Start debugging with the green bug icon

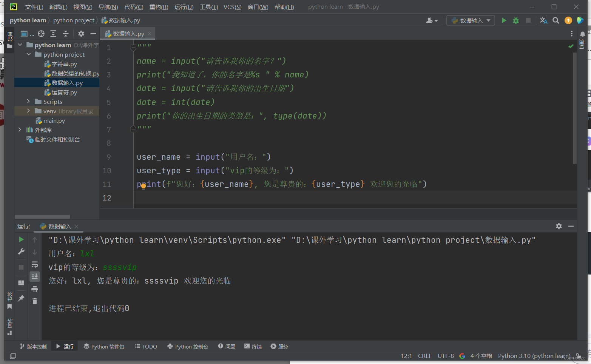click(x=516, y=20)
